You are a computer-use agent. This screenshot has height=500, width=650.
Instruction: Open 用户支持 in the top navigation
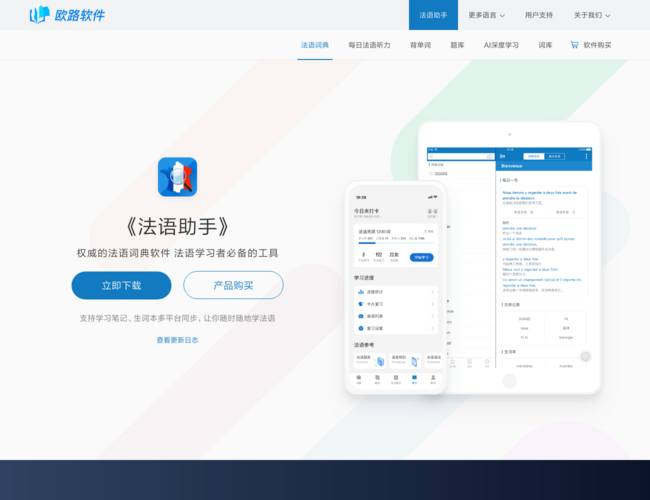(538, 15)
